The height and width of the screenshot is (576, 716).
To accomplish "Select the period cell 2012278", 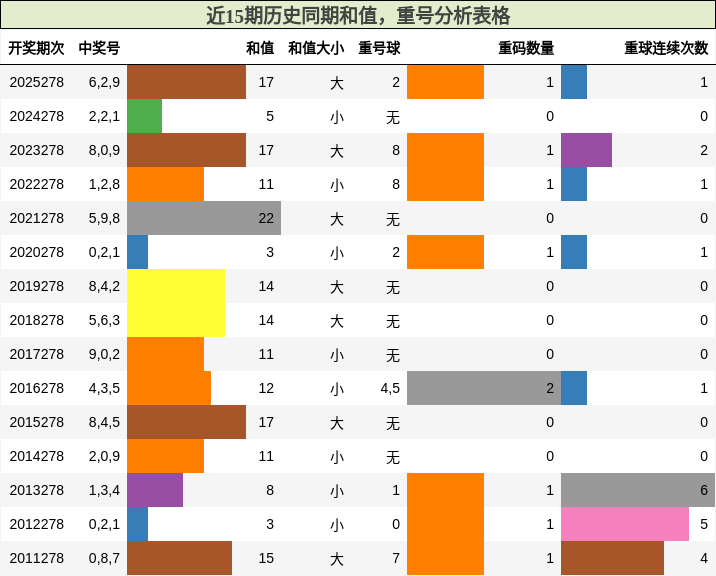I will click(x=37, y=524).
